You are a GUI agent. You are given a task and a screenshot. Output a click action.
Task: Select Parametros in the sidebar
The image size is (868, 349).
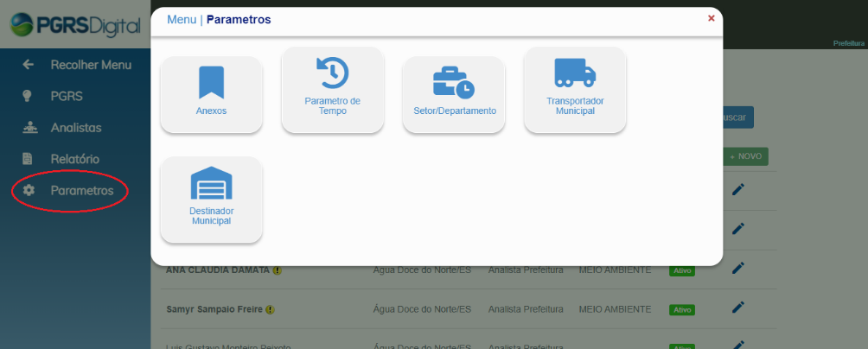click(81, 190)
